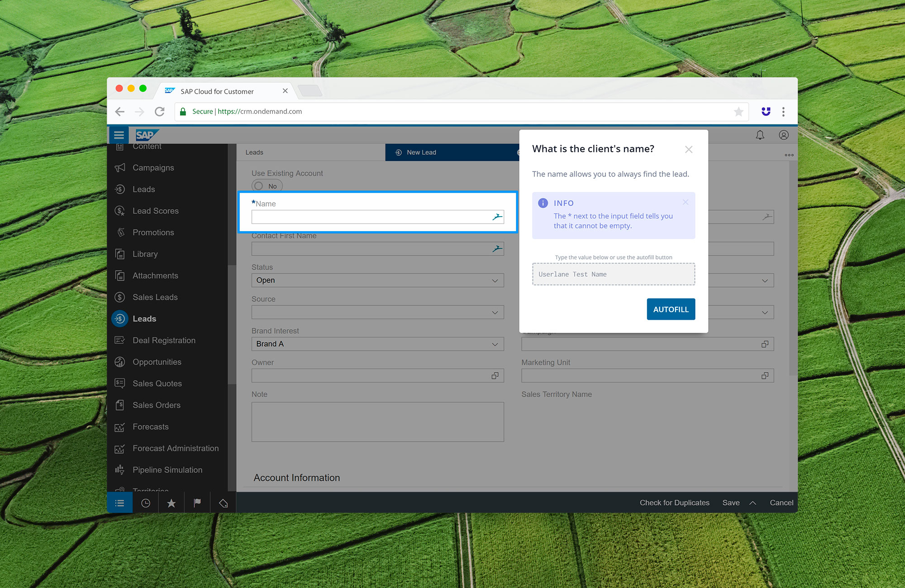
Task: Click the Pipeline Simulation sidebar icon
Action: click(121, 469)
